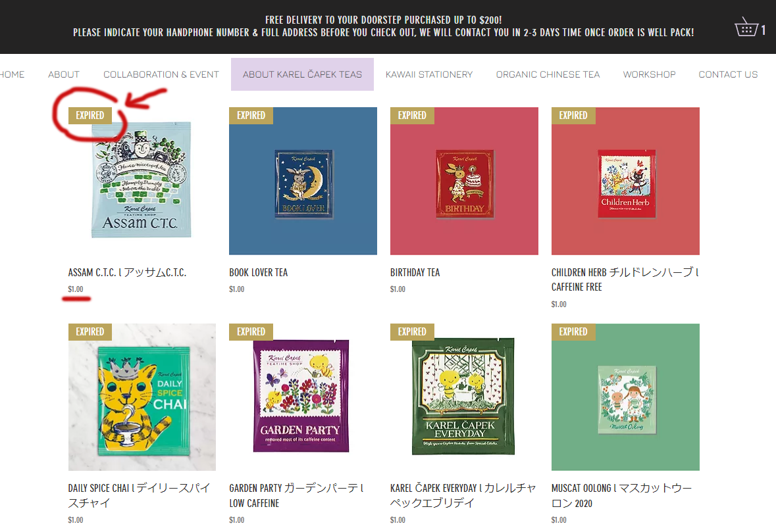Viewport: 776px width, 532px height.
Task: Go to Organic Chinese Tea
Action: pyautogui.click(x=548, y=74)
